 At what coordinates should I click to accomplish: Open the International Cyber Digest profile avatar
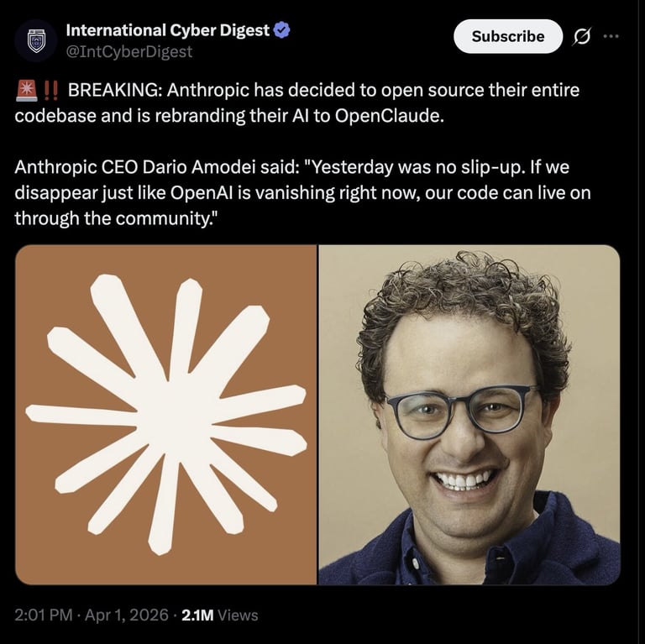click(x=36, y=40)
